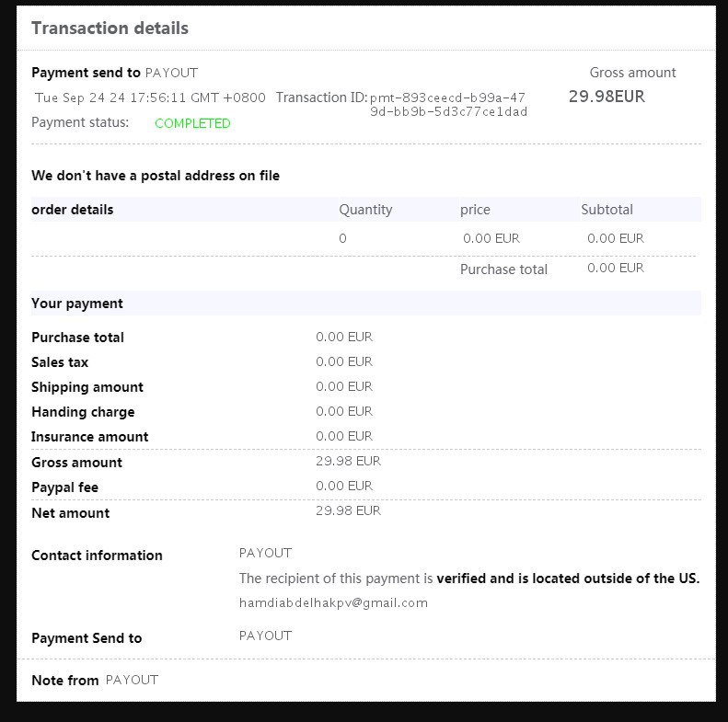Click the hamdiabdelhakpv@gmail.com email address
The height and width of the screenshot is (722, 728).
(333, 603)
